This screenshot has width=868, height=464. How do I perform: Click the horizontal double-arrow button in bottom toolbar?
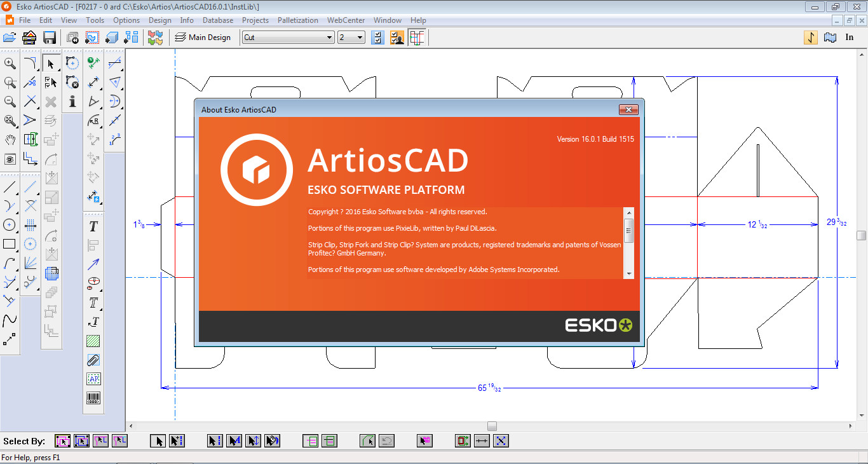pos(482,440)
